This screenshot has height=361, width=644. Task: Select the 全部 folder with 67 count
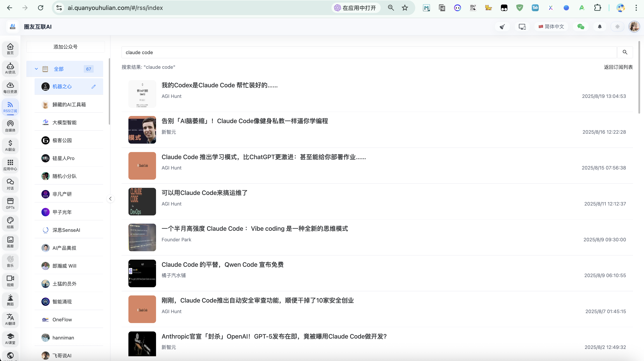tap(65, 69)
